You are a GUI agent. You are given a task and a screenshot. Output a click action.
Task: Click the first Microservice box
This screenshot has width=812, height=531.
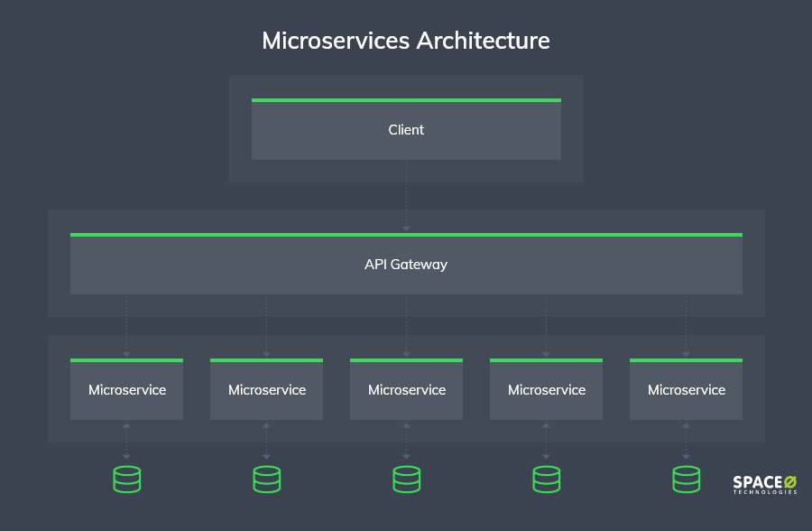(127, 389)
